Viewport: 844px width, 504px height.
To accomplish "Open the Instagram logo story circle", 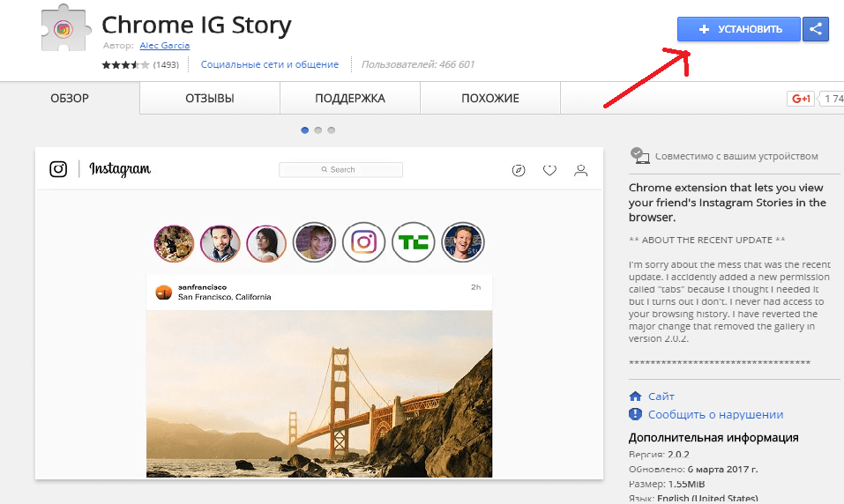I will pyautogui.click(x=364, y=242).
